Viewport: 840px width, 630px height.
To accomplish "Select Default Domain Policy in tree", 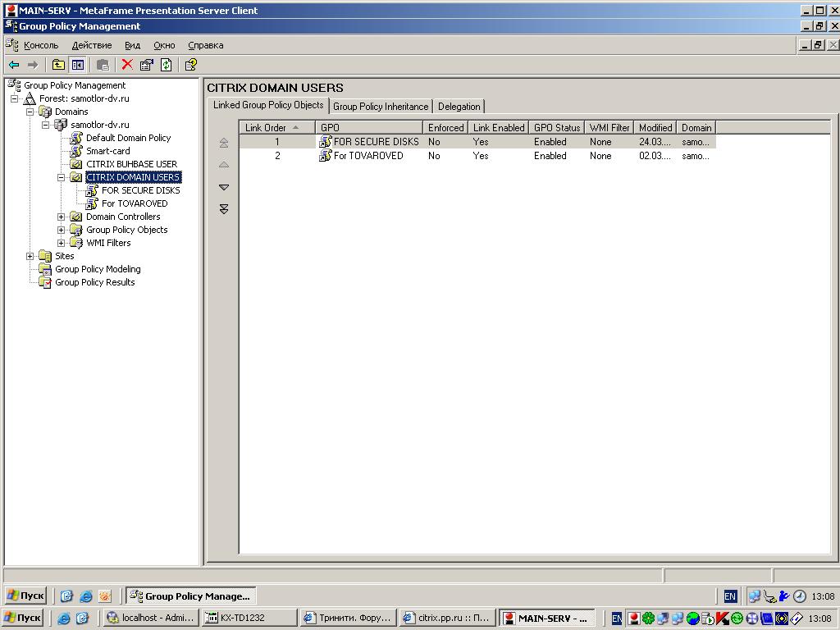I will [x=128, y=138].
